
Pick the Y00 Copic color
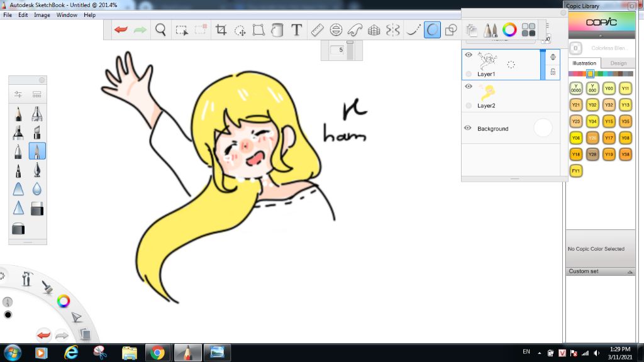point(609,88)
